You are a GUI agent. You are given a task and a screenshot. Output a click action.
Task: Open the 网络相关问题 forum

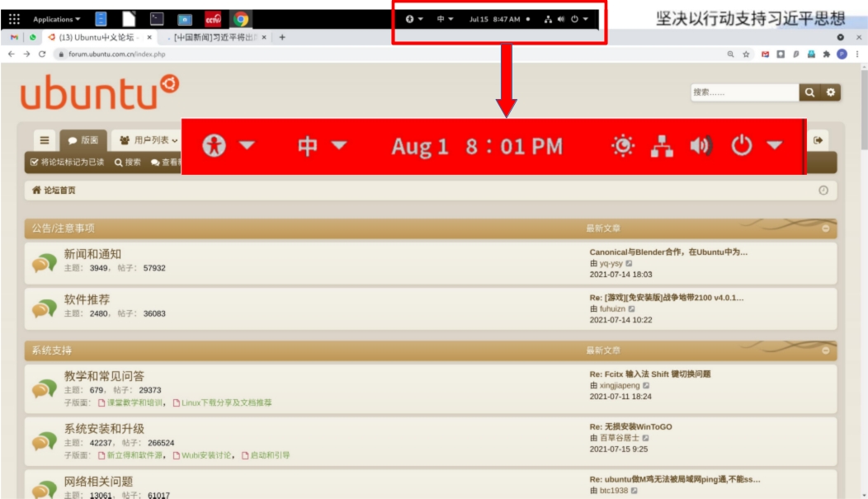[98, 482]
